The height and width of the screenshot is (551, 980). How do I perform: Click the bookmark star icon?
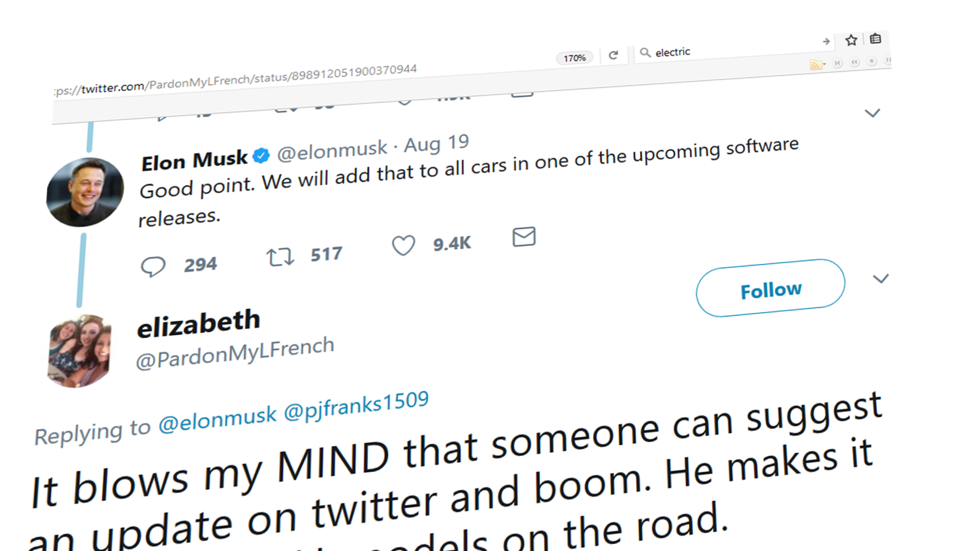tap(851, 40)
